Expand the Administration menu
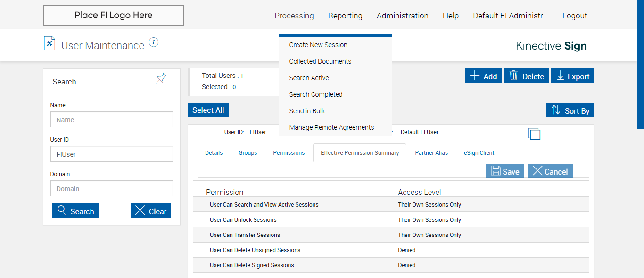 click(x=402, y=16)
